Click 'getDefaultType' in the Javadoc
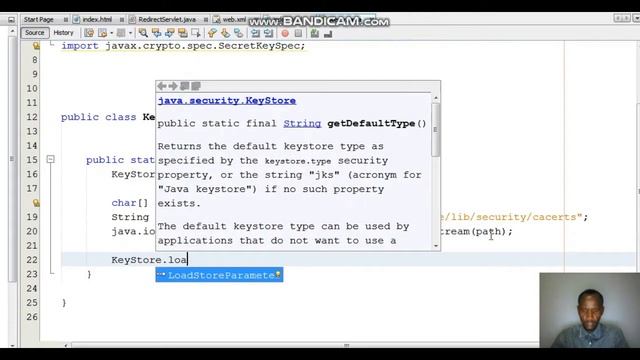 coord(371,123)
